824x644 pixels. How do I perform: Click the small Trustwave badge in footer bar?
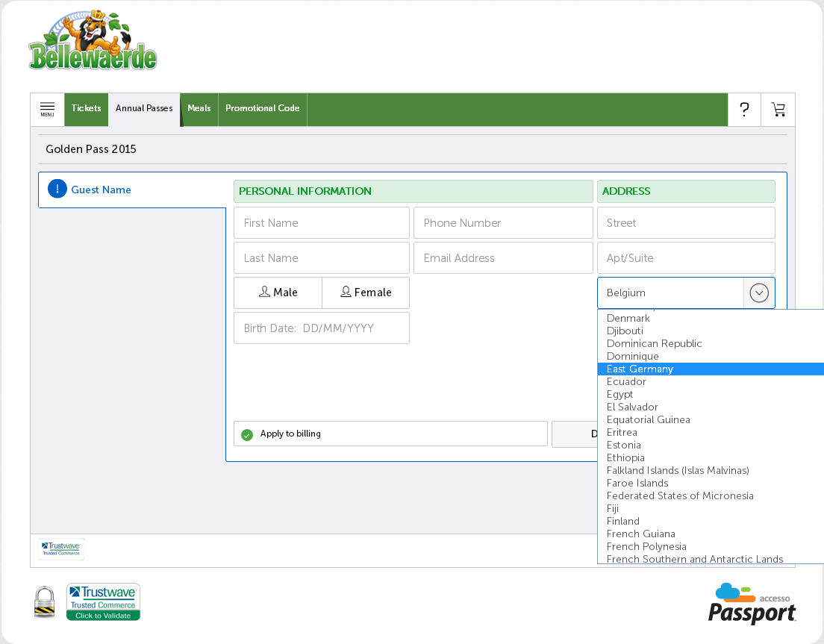(61, 549)
